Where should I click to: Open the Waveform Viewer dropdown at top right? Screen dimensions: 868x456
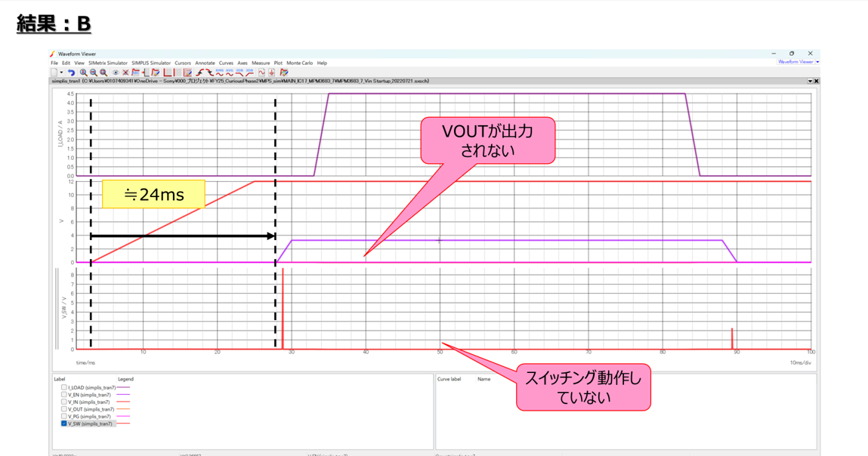(x=817, y=62)
